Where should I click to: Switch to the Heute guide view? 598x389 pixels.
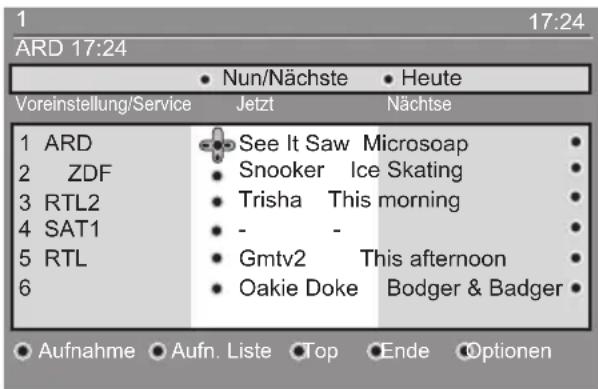(422, 78)
